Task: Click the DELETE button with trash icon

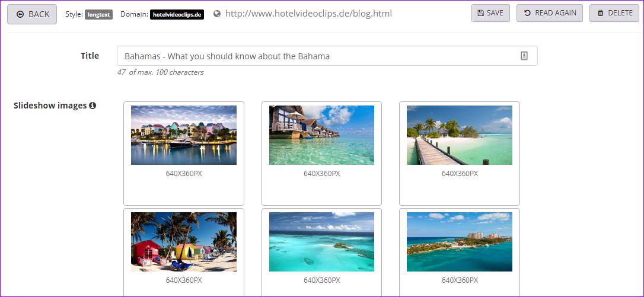Action: [x=614, y=13]
